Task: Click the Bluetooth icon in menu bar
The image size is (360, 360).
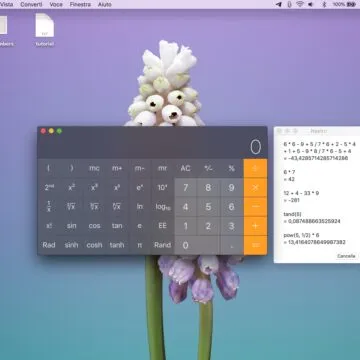Action: tap(324, 4)
